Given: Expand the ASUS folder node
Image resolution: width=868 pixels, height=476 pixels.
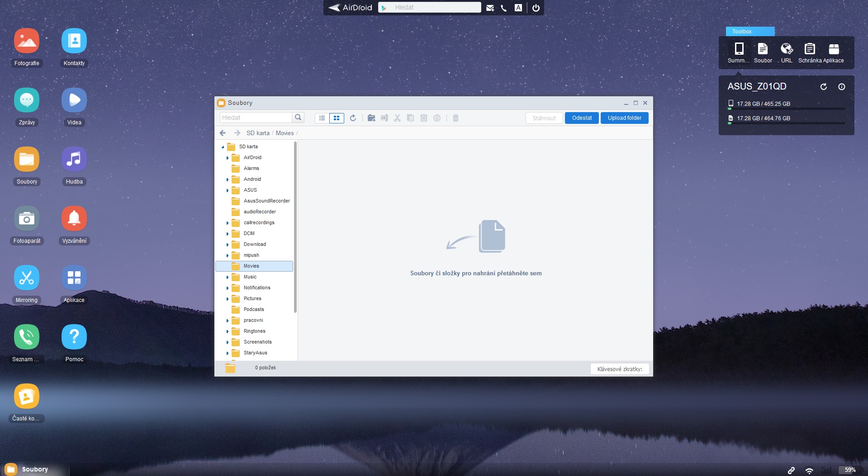Looking at the screenshot, I should (x=228, y=190).
